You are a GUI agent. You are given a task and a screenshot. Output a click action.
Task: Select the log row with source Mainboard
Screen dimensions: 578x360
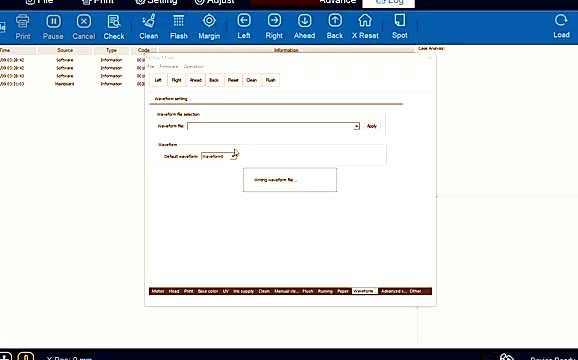click(72, 84)
